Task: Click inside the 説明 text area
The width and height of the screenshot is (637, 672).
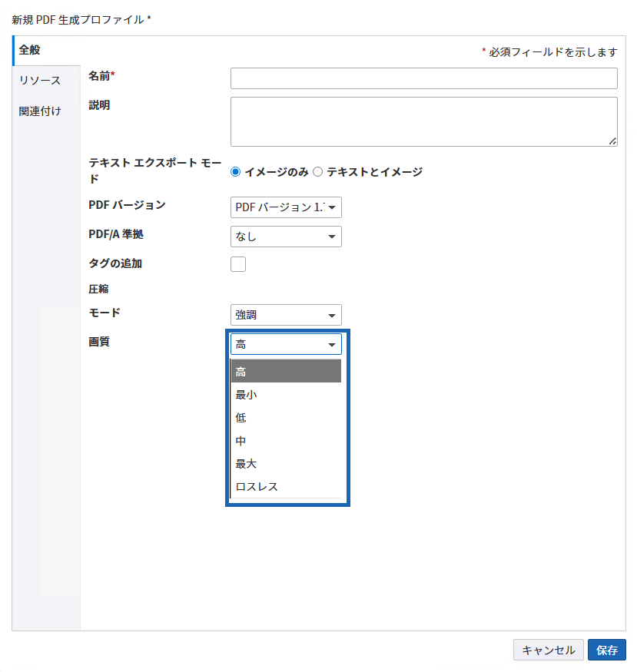Action: pyautogui.click(x=423, y=121)
